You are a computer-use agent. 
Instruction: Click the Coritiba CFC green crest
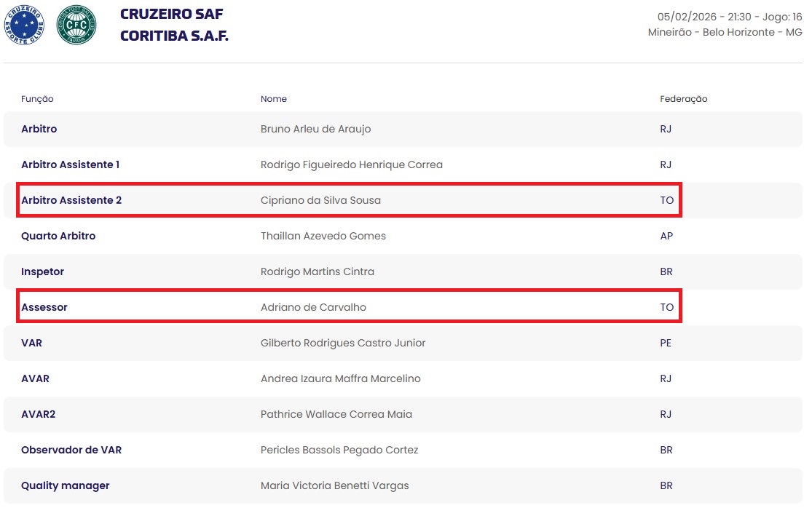76,25
